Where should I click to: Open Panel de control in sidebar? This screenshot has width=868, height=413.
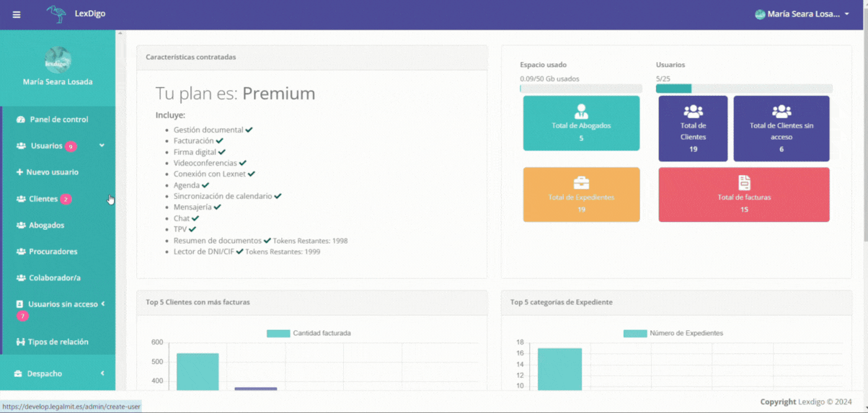[58, 120]
